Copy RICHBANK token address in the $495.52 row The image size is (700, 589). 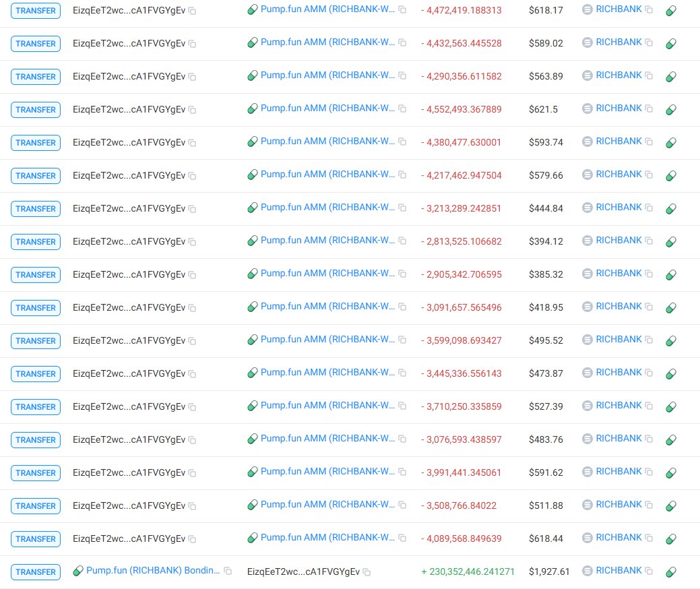649,340
